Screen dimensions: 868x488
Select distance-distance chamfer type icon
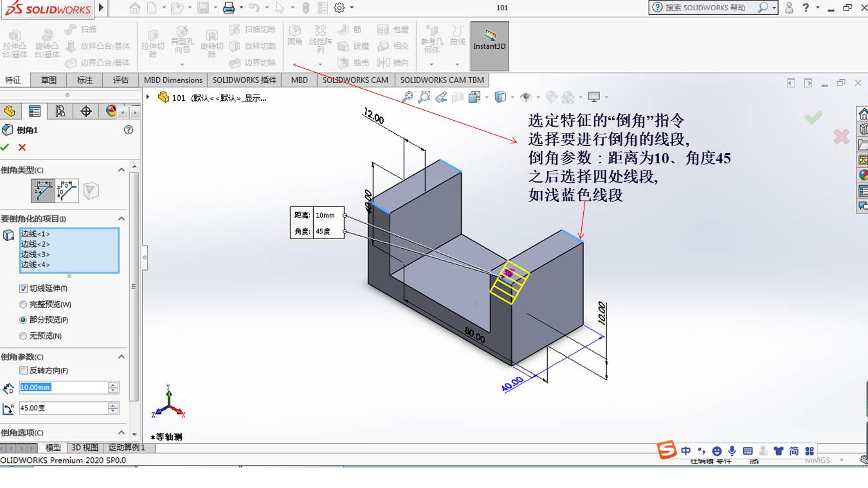(x=67, y=191)
